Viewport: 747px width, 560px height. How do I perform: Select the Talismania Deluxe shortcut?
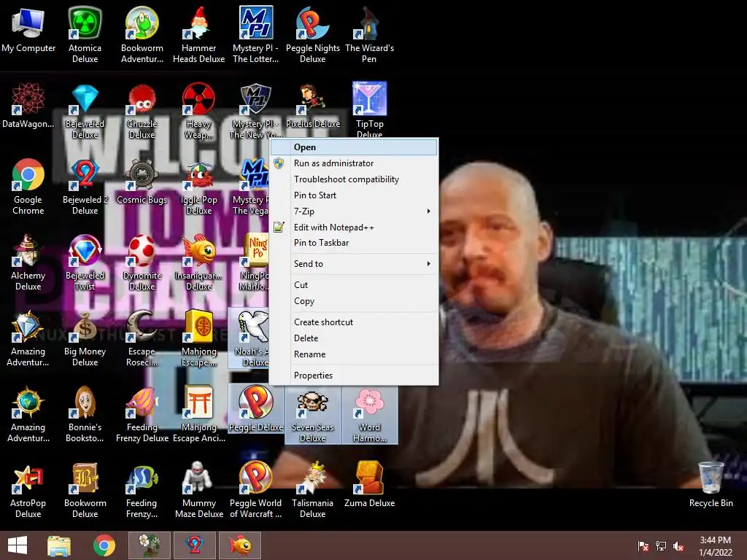[312, 489]
